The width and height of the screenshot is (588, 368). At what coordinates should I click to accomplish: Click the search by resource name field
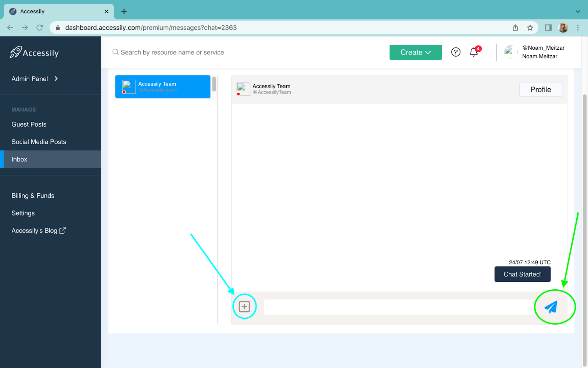[x=172, y=52]
